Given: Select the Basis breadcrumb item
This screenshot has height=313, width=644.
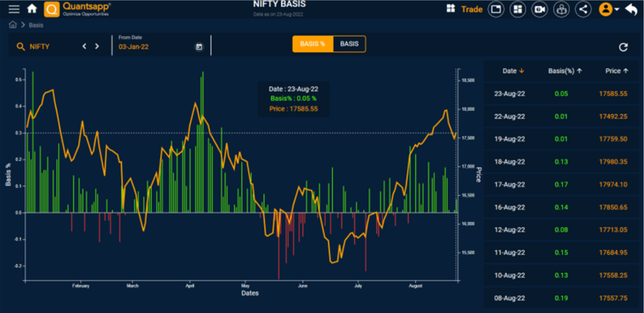Looking at the screenshot, I should tap(36, 25).
